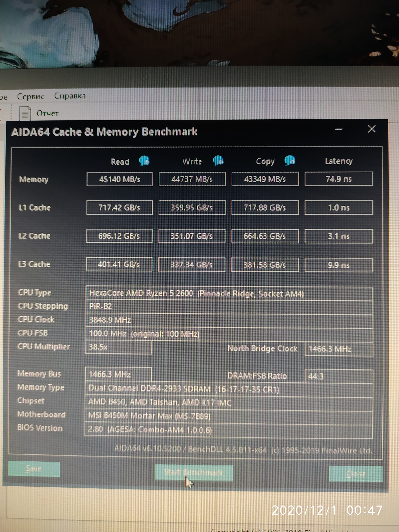
Task: Select the Memory Latency value 74.9 ns
Action: pyautogui.click(x=339, y=179)
